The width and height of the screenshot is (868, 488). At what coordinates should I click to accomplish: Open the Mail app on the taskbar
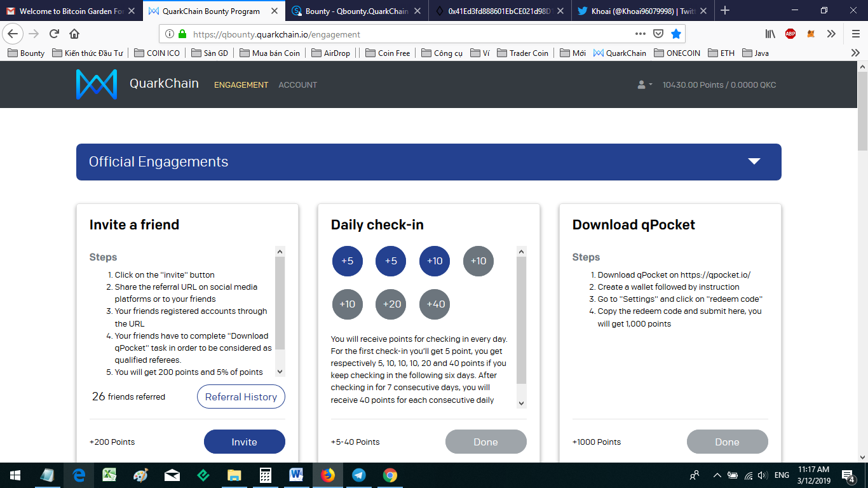(x=172, y=475)
